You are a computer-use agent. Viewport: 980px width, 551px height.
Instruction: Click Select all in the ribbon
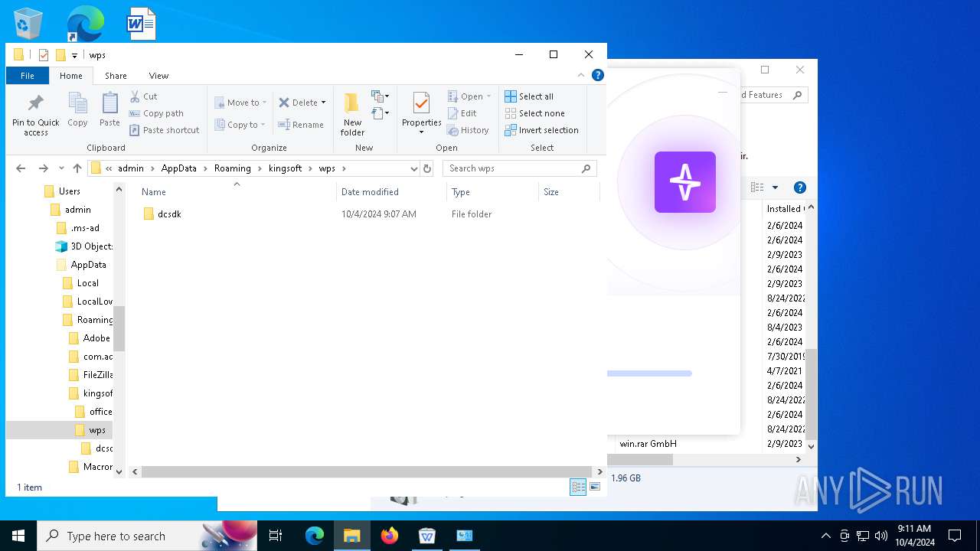(x=529, y=96)
